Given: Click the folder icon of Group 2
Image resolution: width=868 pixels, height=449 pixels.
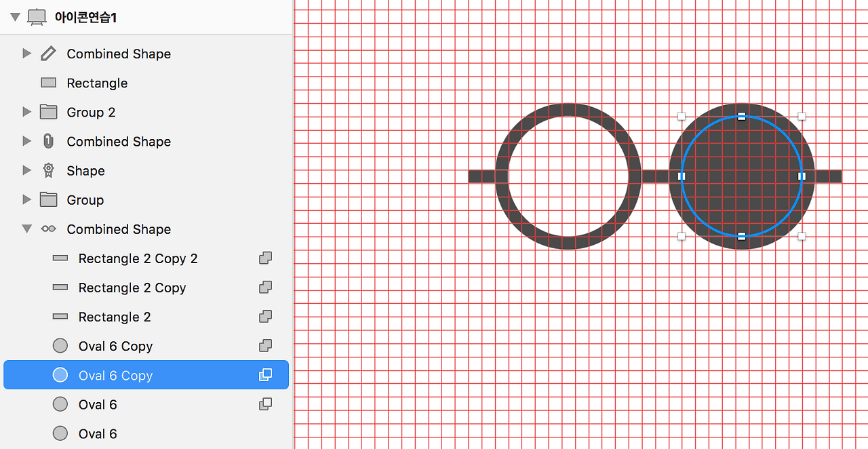Looking at the screenshot, I should (48, 112).
